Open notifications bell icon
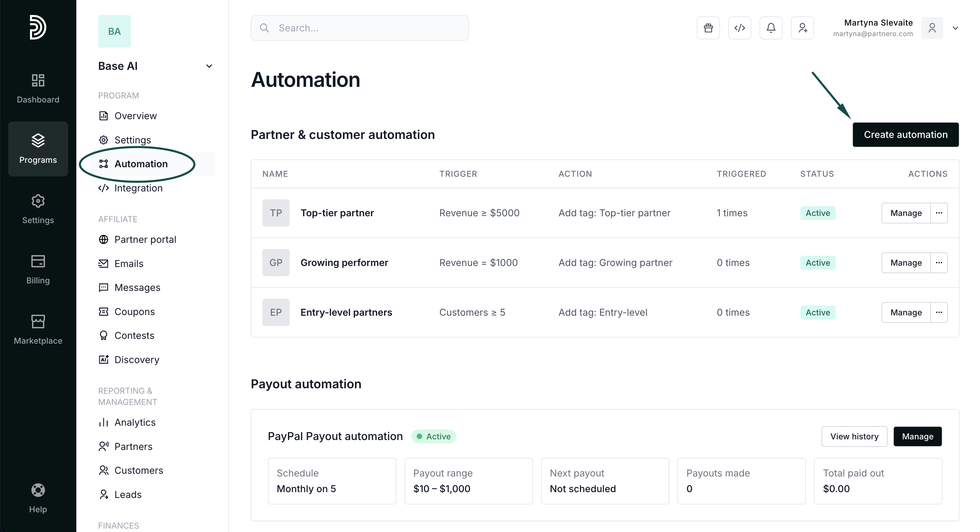 [x=771, y=28]
